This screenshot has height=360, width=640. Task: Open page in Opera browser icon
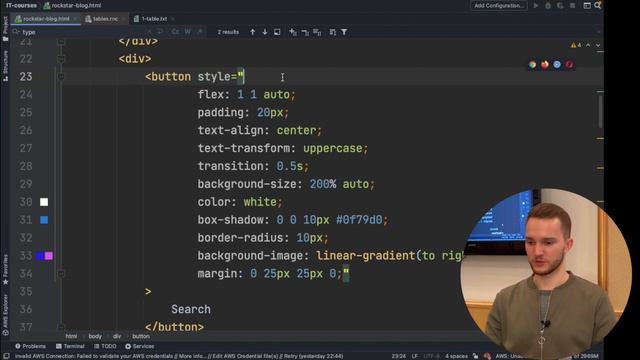tap(569, 64)
